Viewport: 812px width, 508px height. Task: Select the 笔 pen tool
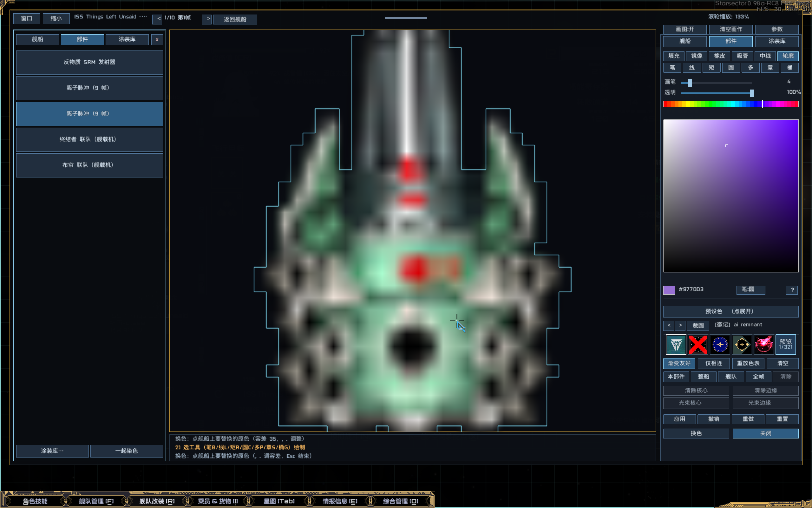tap(672, 68)
